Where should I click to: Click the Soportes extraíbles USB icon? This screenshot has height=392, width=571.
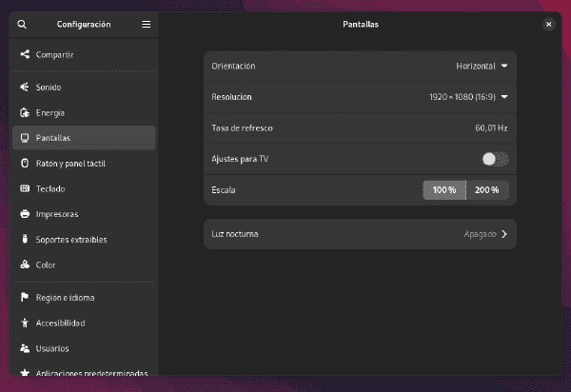[25, 239]
